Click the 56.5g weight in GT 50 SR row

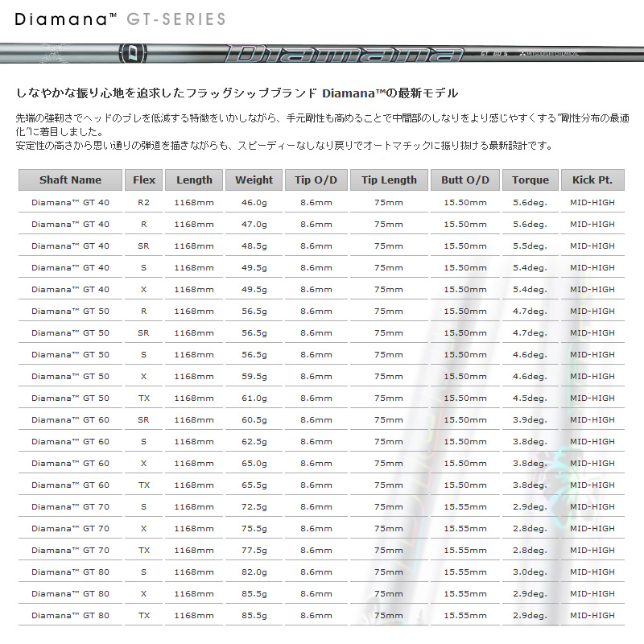coord(254,333)
